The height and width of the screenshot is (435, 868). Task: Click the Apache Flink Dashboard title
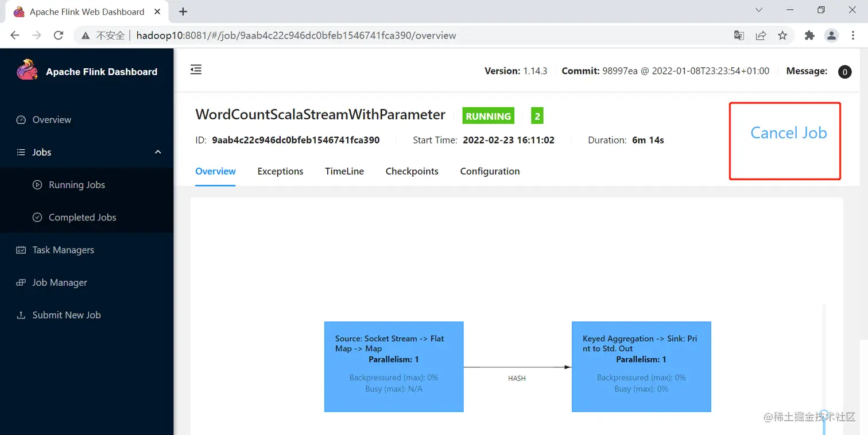click(x=102, y=72)
